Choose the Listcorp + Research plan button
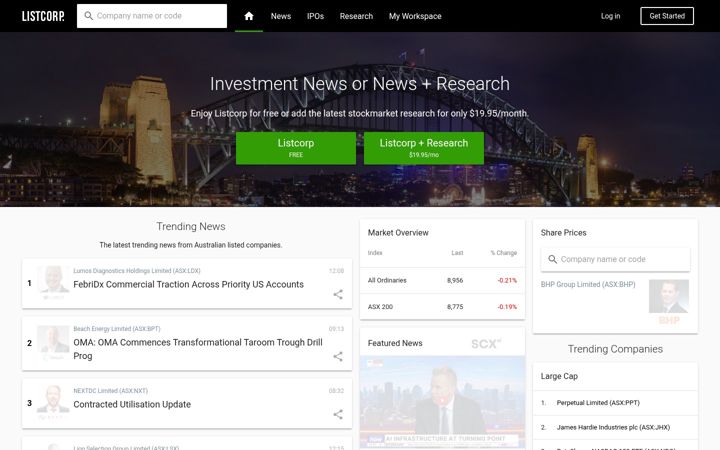Viewport: 720px width, 450px height. point(424,148)
